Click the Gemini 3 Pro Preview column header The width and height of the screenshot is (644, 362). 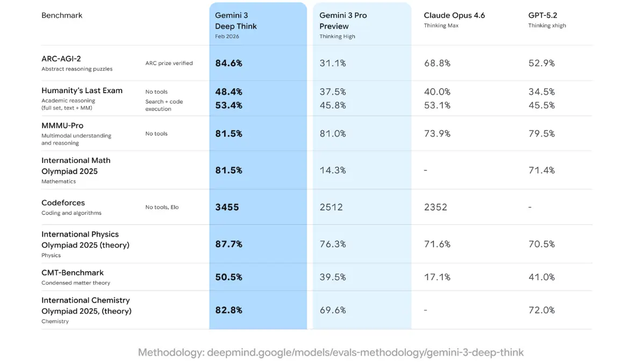(343, 21)
